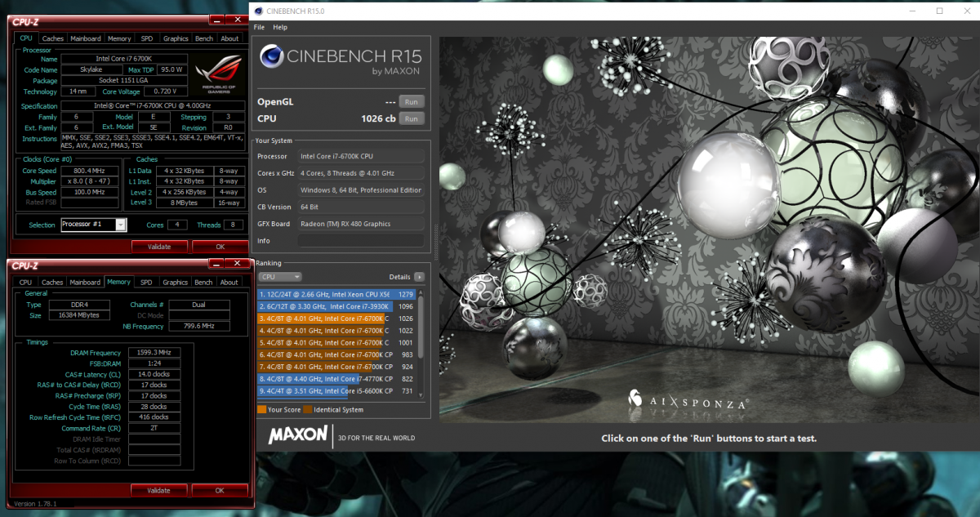Open the CPU ranking type dropdown

click(280, 277)
